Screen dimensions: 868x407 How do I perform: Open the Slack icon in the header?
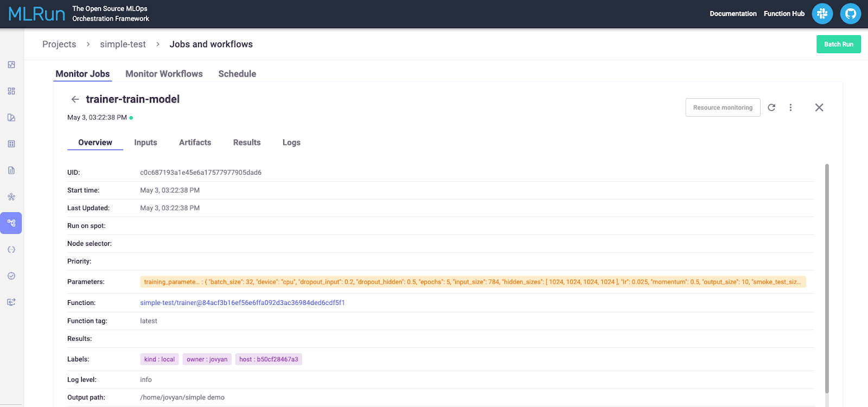point(822,14)
